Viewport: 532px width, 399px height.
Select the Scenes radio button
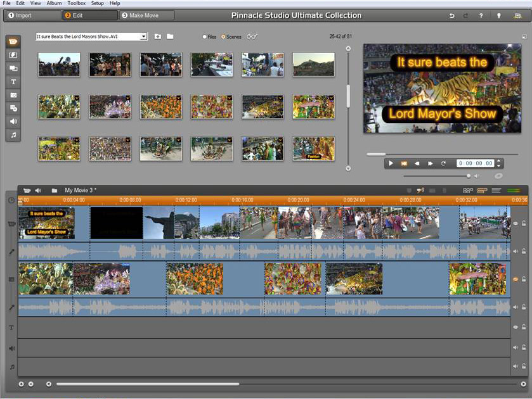(x=223, y=37)
